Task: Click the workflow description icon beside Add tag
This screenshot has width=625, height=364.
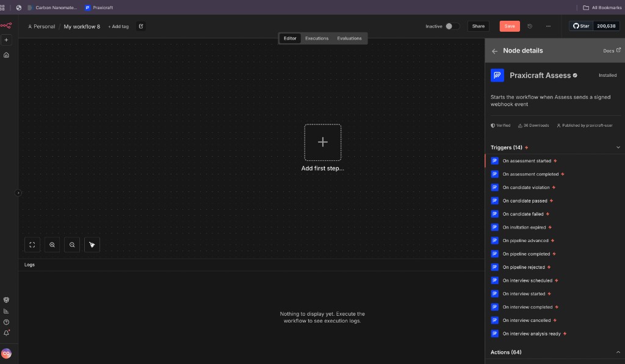Action: (x=141, y=26)
